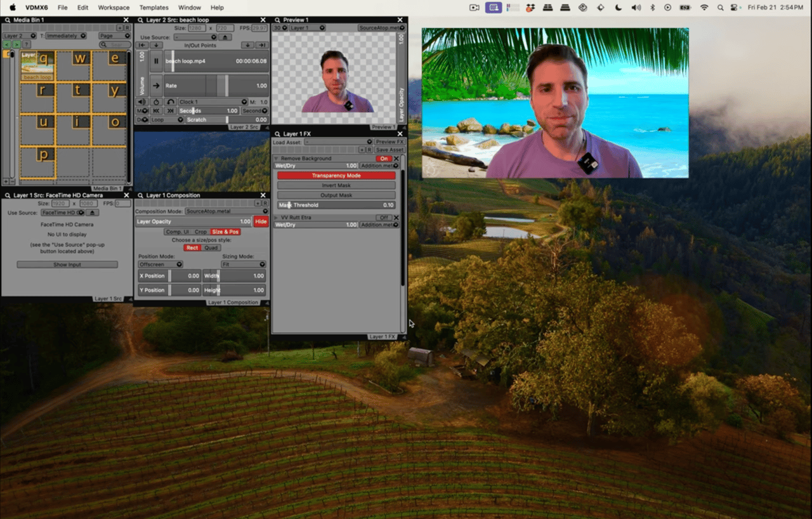This screenshot has height=519, width=812.
Task: Click the question mark icon in Media Bin 1
Action: tap(27, 44)
